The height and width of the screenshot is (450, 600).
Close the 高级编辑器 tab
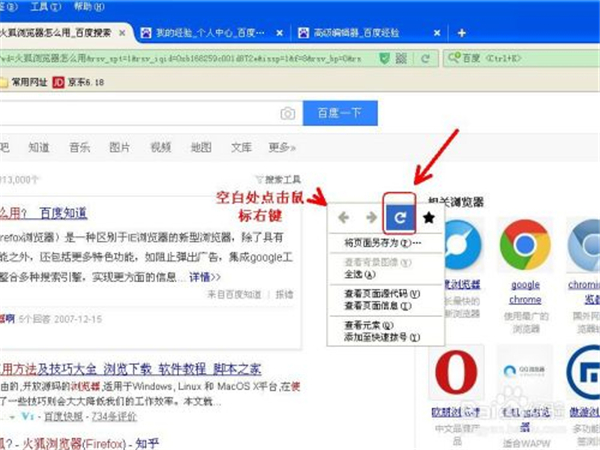click(x=437, y=33)
